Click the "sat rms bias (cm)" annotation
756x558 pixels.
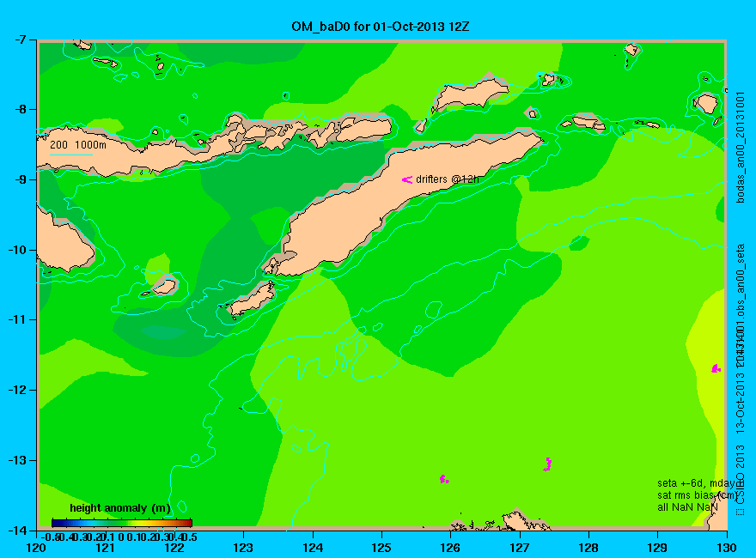[x=698, y=495]
